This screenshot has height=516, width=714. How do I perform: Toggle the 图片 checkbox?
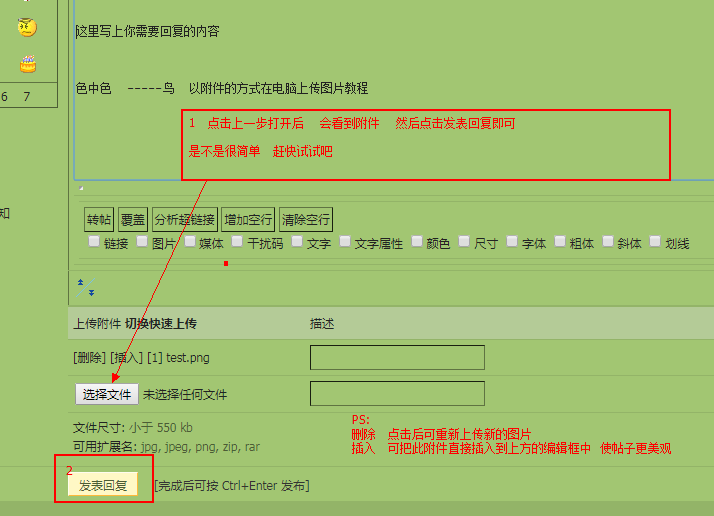[x=142, y=241]
